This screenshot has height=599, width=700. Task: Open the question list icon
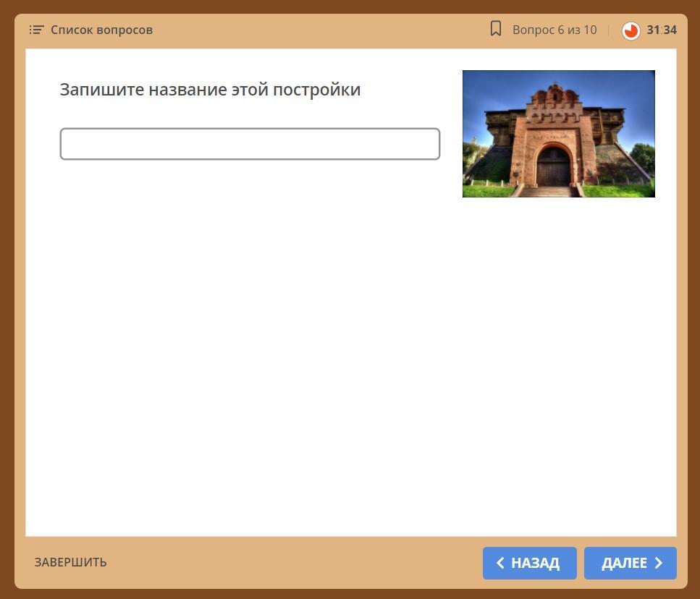tap(36, 30)
